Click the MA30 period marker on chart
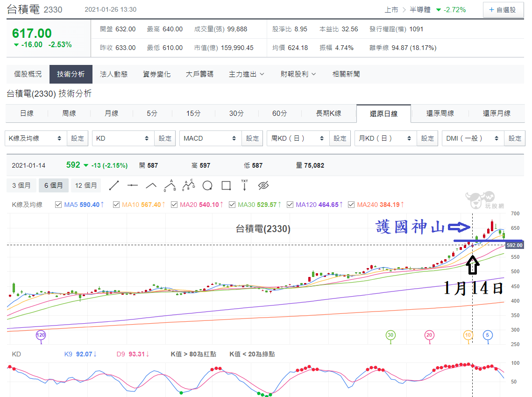The image size is (532, 397). [390, 335]
